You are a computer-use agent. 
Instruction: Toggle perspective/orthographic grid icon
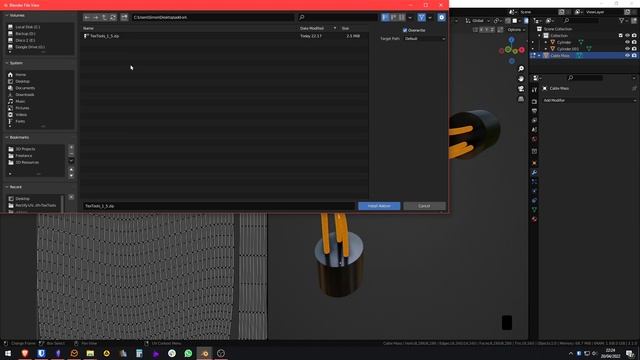[521, 99]
